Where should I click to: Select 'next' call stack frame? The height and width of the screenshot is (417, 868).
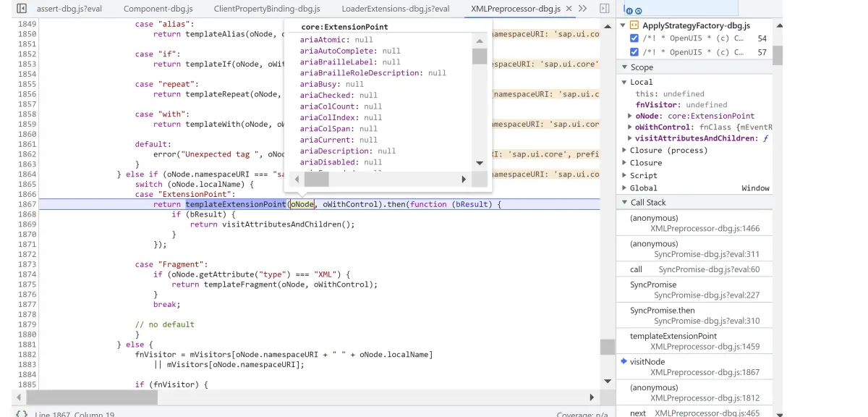[694, 413]
